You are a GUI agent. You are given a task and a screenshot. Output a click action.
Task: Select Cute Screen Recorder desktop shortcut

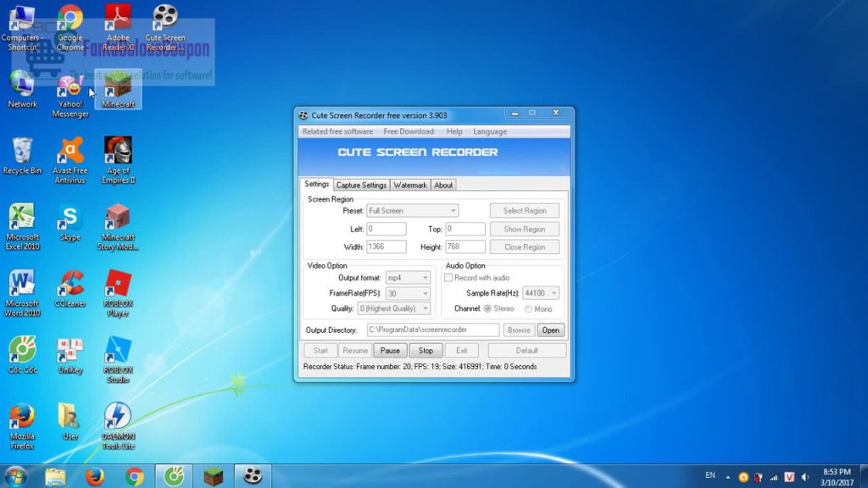pos(165,28)
